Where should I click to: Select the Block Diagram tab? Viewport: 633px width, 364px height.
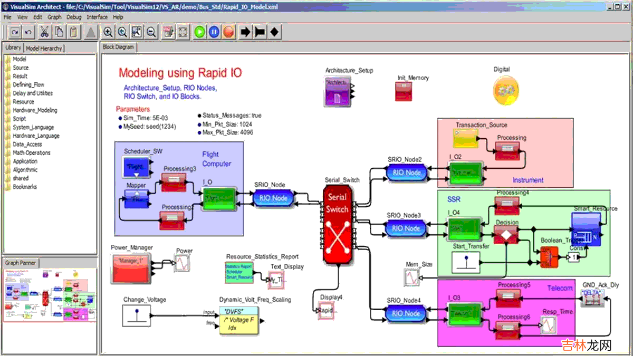pyautogui.click(x=118, y=47)
